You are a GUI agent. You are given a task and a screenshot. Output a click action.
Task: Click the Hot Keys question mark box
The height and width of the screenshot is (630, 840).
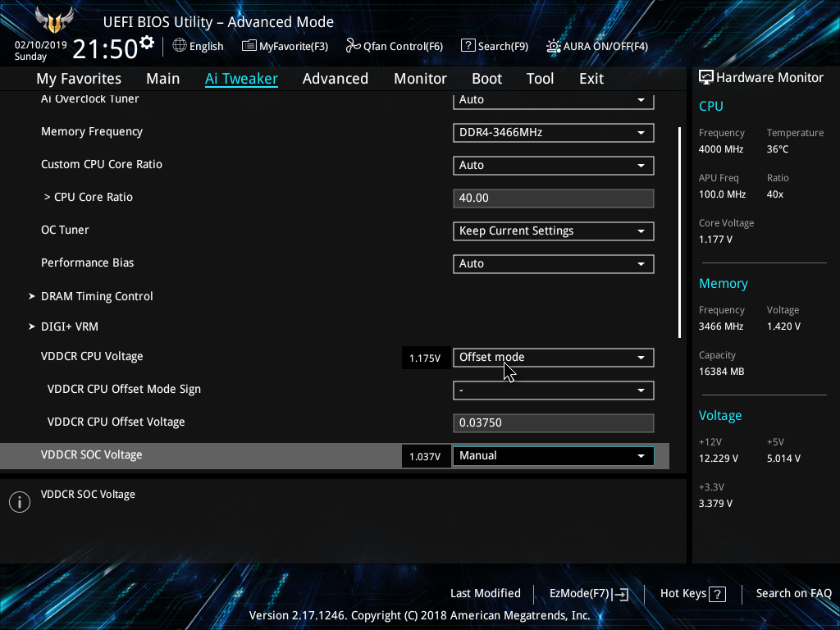click(717, 594)
